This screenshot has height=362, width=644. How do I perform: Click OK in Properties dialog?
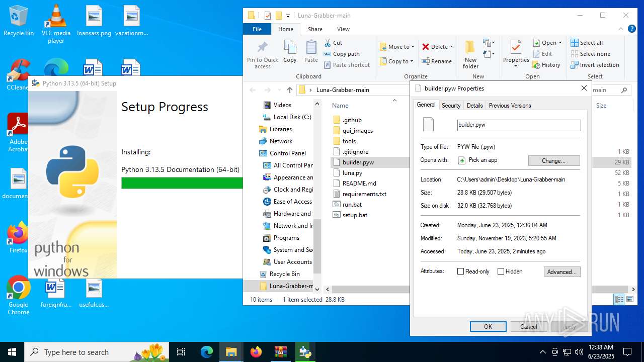[488, 327]
